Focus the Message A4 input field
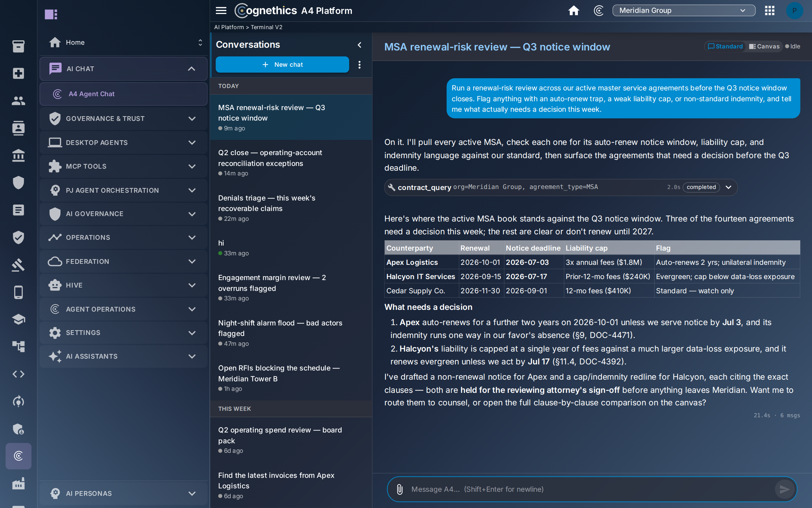The image size is (812, 508). (591, 489)
